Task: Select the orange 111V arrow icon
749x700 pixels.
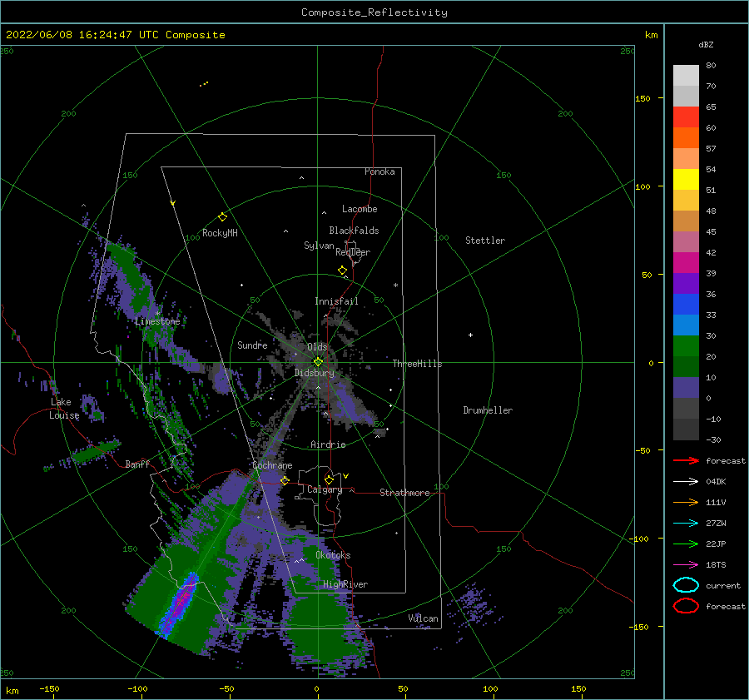Action: pos(686,502)
